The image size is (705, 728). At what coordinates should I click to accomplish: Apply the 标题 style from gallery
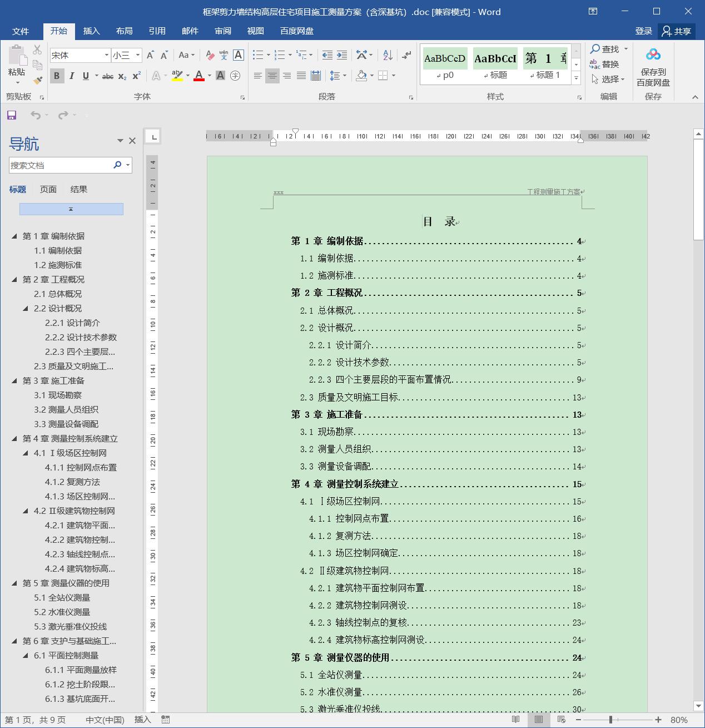point(495,65)
